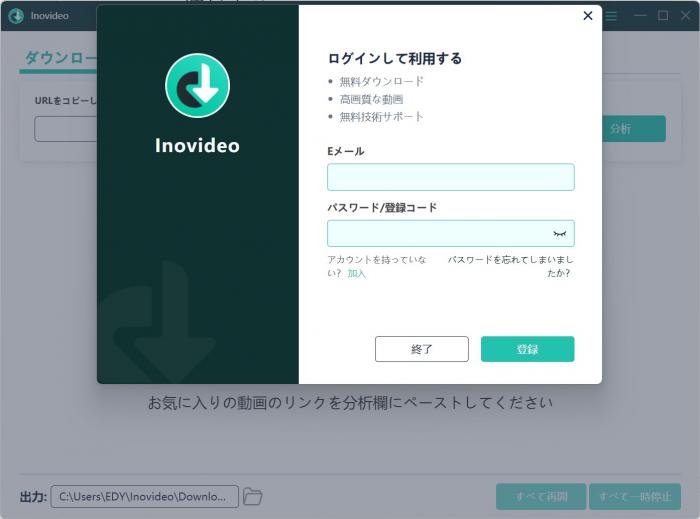Select the ダウンロード tab in main window
Viewport: 700px width, 519px height.
pyautogui.click(x=58, y=58)
